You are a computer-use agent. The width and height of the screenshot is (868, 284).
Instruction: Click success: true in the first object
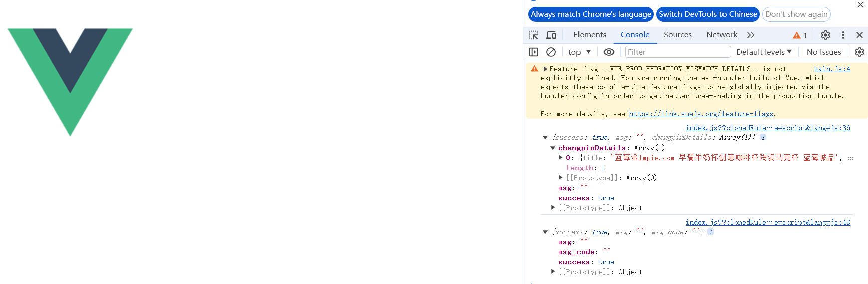pyautogui.click(x=586, y=198)
